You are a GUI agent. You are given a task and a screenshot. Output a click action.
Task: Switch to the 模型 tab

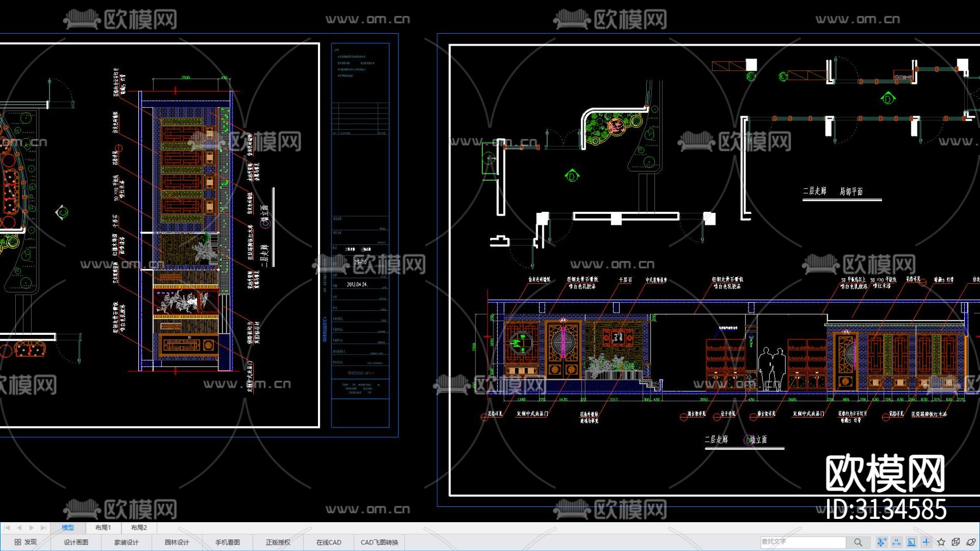[68, 528]
